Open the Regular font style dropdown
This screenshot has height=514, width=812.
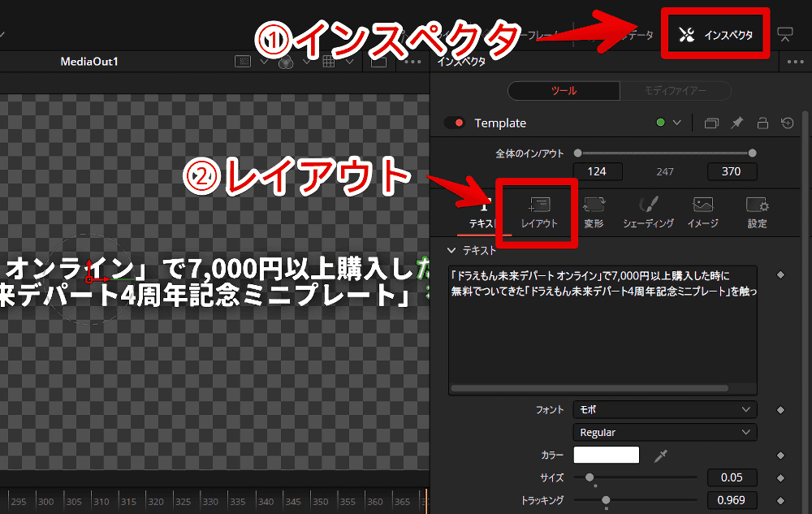[664, 433]
